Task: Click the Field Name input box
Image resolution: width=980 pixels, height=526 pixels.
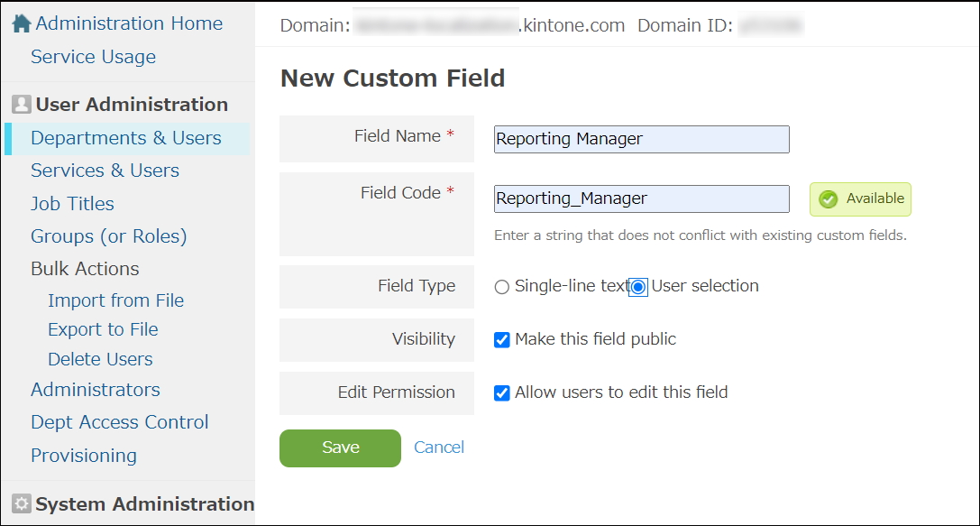Action: tap(641, 139)
